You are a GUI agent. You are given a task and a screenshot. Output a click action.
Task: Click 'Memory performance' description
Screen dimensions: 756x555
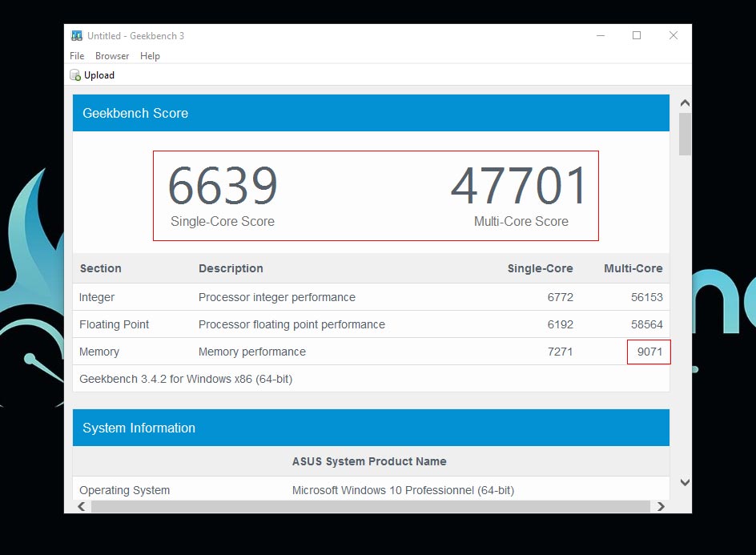(252, 352)
